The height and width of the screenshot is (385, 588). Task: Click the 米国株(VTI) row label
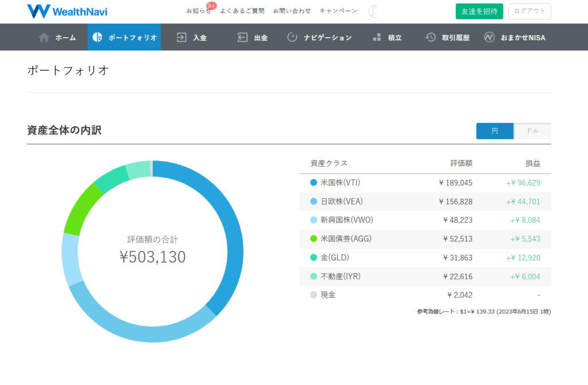(x=340, y=183)
